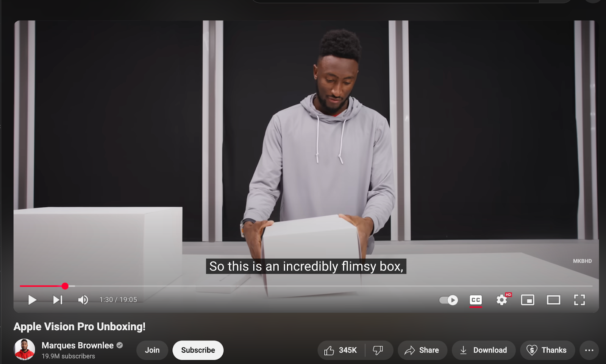Skip to the next video
The height and width of the screenshot is (364, 606).
tap(58, 300)
